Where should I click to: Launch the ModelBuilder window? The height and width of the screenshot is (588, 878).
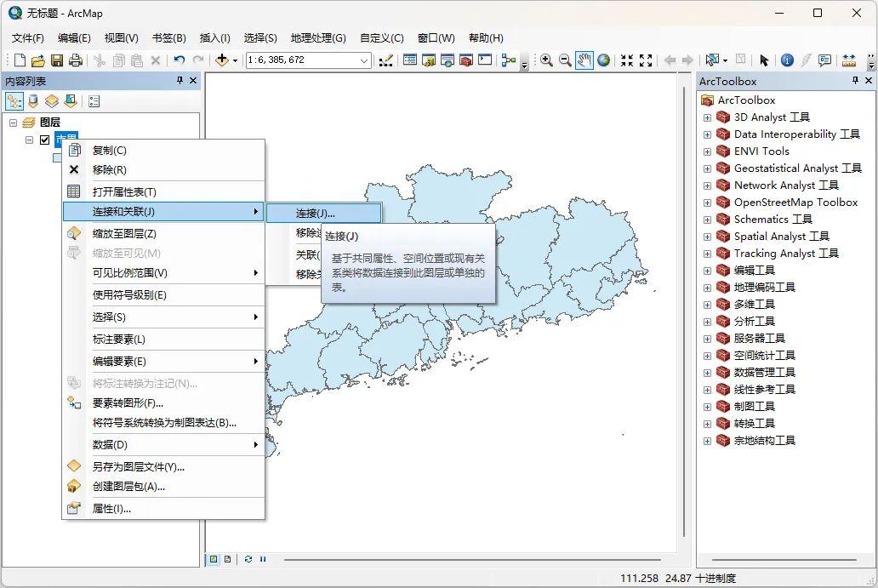pyautogui.click(x=509, y=60)
